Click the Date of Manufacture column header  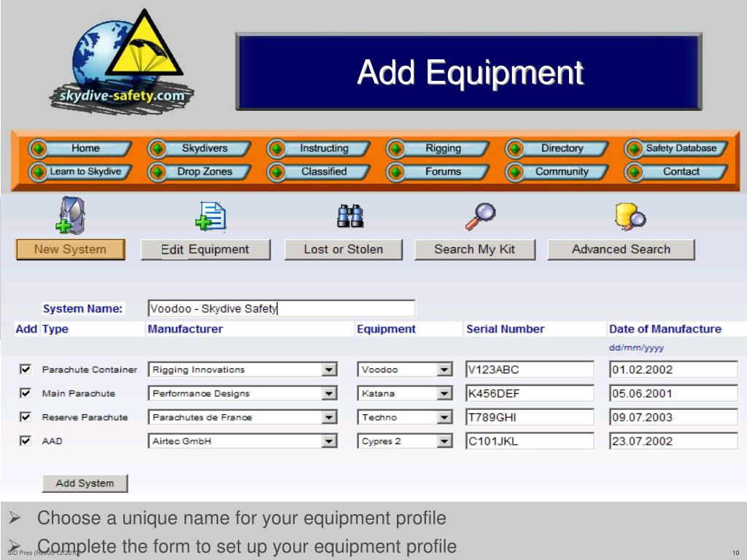click(665, 329)
